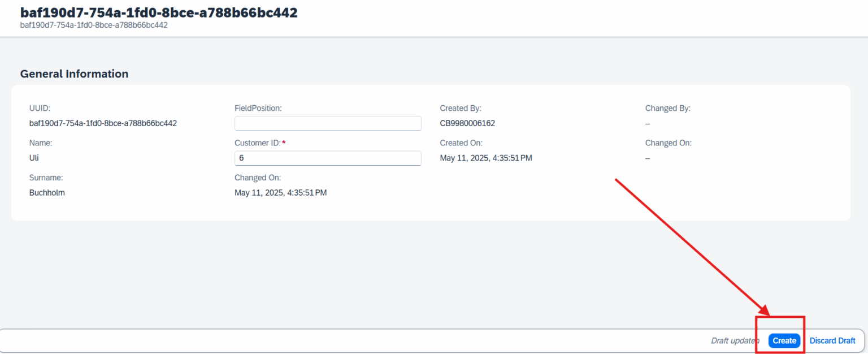
Task: Click the General Information section heading
Action: tap(74, 74)
